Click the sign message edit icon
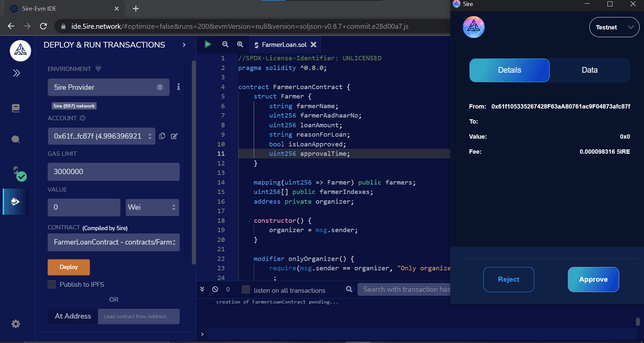The image size is (644, 343). [x=174, y=136]
